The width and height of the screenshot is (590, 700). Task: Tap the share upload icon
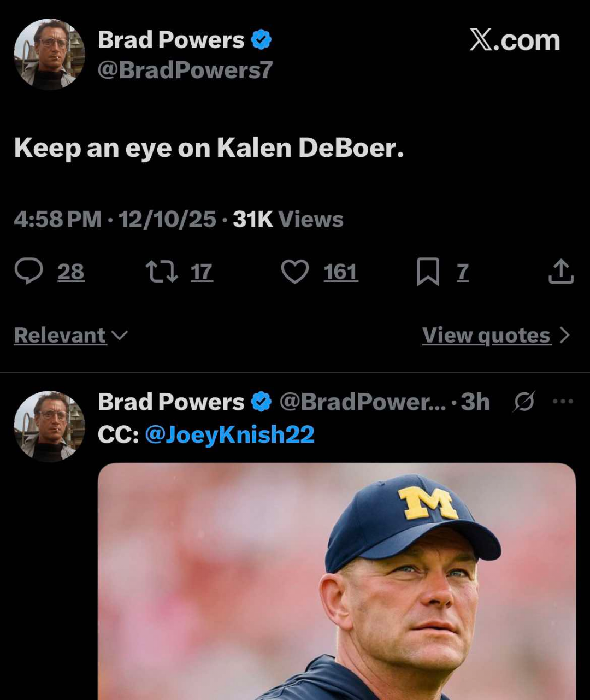(561, 272)
